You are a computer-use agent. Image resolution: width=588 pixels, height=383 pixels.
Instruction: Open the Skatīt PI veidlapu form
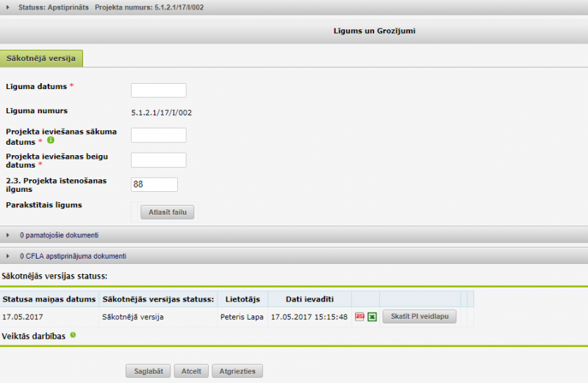419,317
